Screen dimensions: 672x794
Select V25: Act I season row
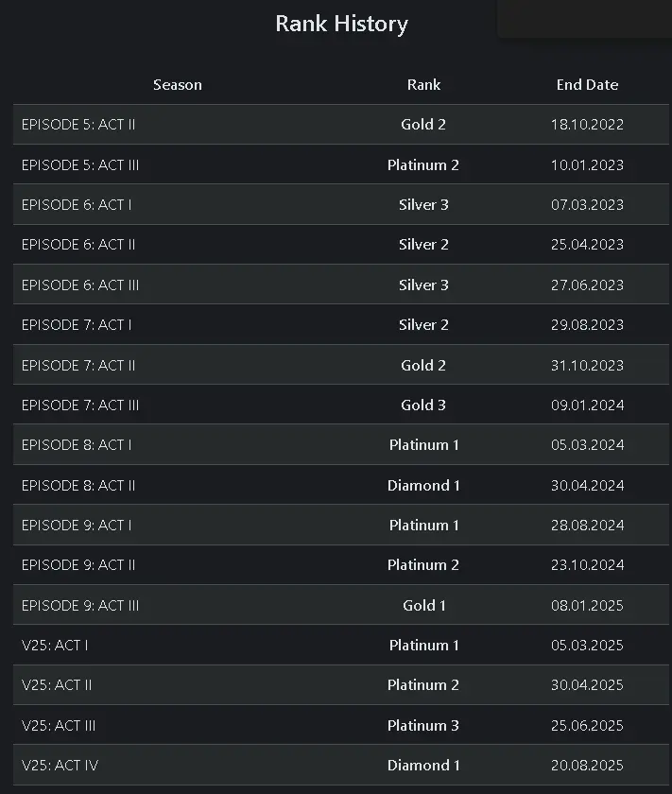pos(55,646)
